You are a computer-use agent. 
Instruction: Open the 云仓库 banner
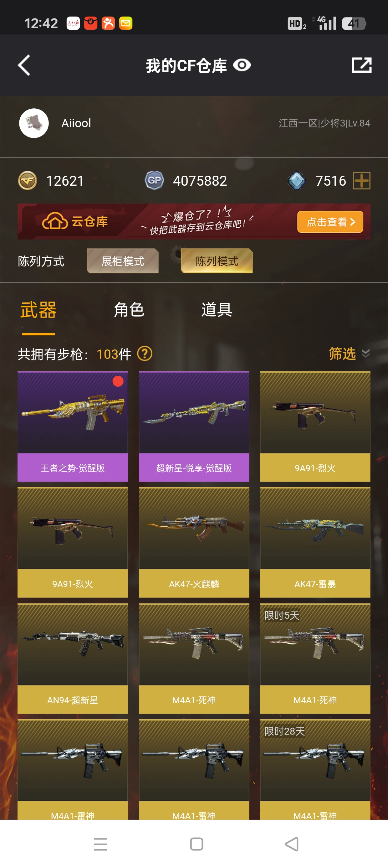coord(194,221)
